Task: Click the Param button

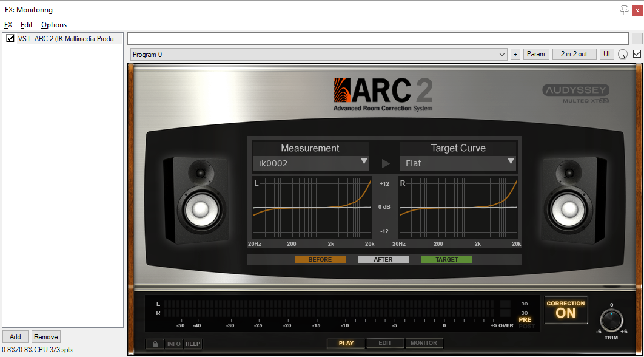Action: 536,54
